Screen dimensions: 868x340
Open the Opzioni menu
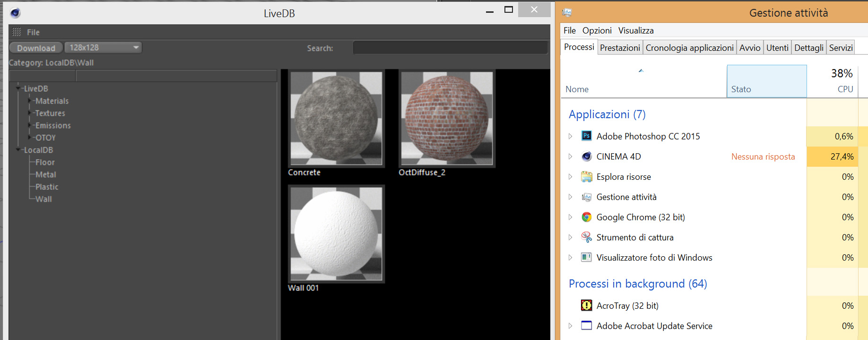(597, 30)
